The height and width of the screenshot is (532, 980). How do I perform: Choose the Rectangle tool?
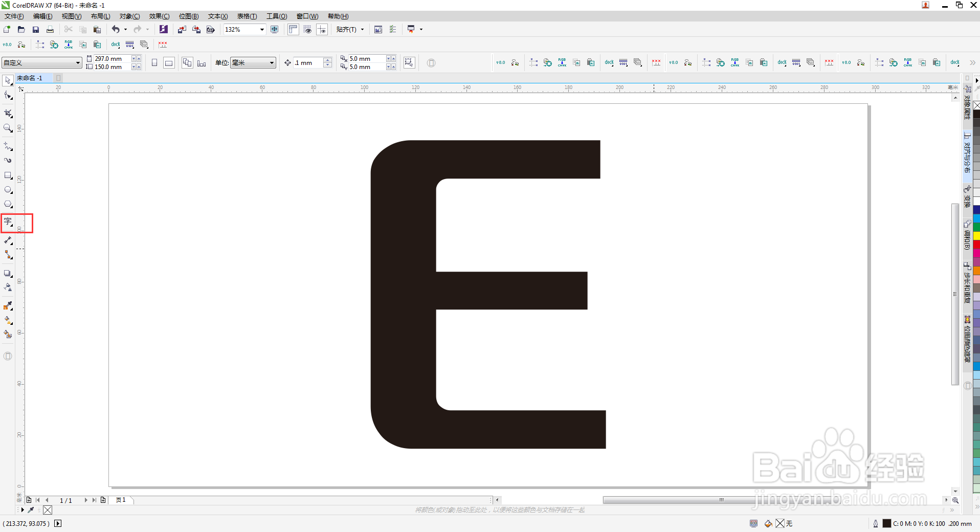click(8, 175)
